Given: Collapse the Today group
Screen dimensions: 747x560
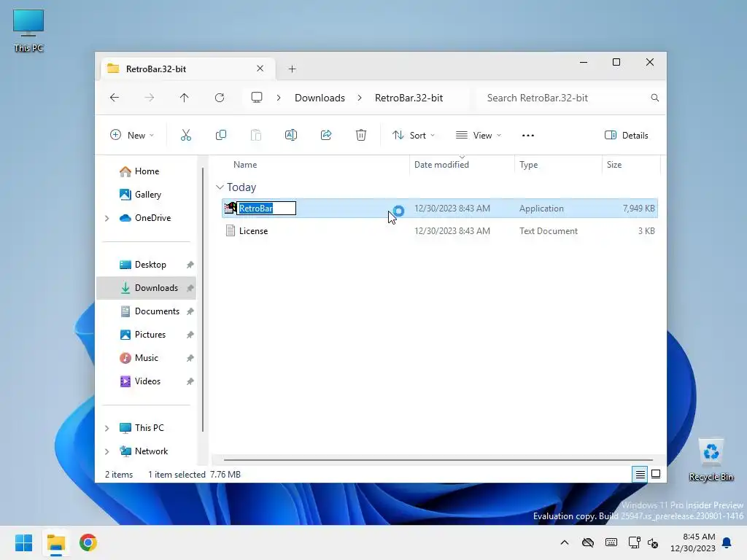Looking at the screenshot, I should click(x=220, y=187).
